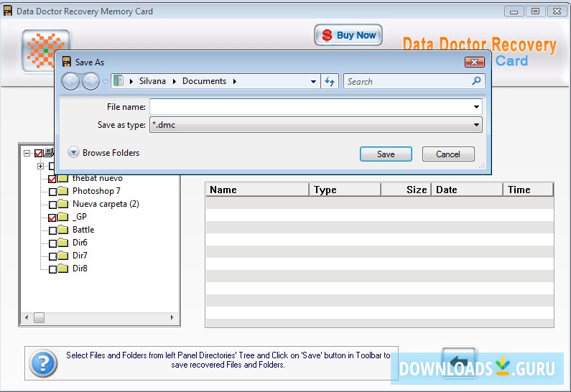Check the Dir6 folder checkbox

pyautogui.click(x=52, y=243)
